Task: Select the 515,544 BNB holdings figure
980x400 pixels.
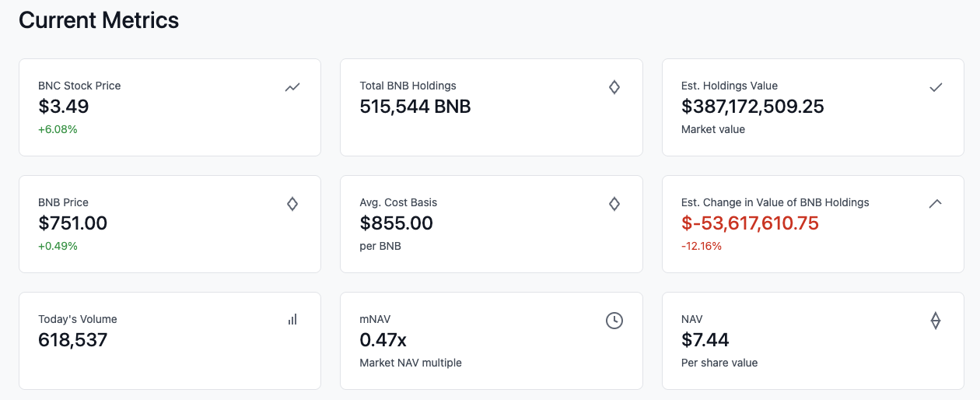Action: pyautogui.click(x=415, y=107)
